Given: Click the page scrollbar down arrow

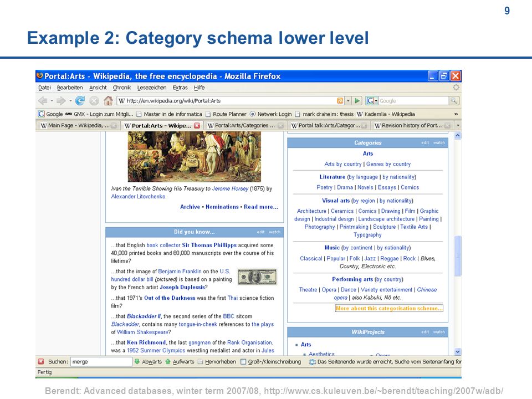Looking at the screenshot, I should [458, 352].
